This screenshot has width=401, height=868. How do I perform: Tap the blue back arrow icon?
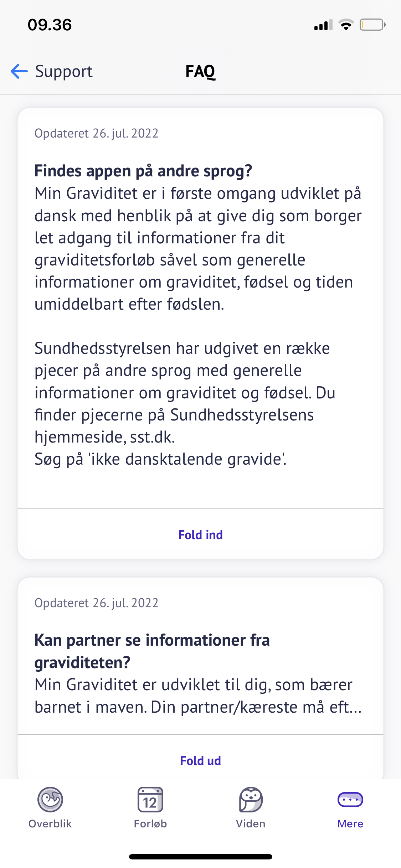(x=19, y=71)
